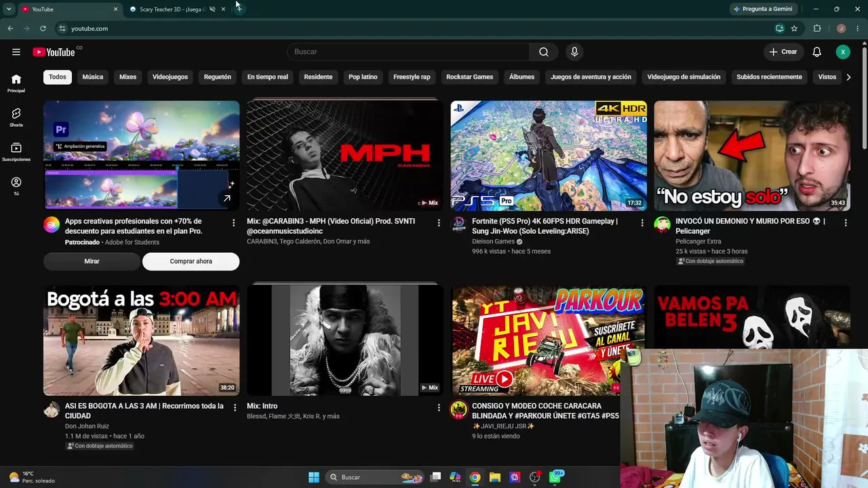Open options for INVOCÓ UN DEMONIO video
Screen dimensions: 868x488
pyautogui.click(x=846, y=222)
